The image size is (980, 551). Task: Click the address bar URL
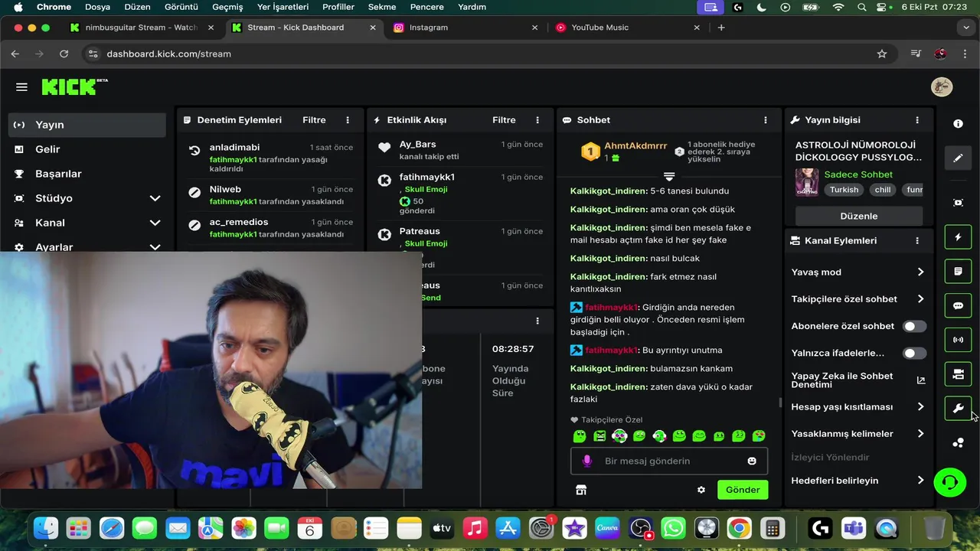[x=168, y=54]
